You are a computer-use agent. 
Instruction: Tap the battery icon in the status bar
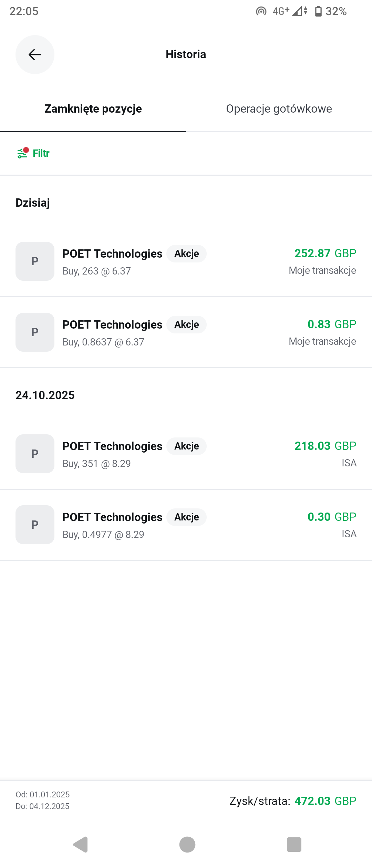coord(318,11)
